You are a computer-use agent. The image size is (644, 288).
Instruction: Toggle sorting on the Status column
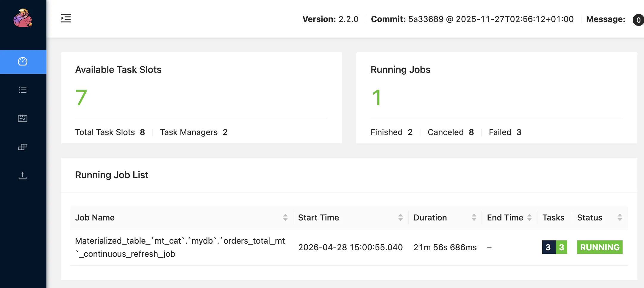click(x=620, y=217)
